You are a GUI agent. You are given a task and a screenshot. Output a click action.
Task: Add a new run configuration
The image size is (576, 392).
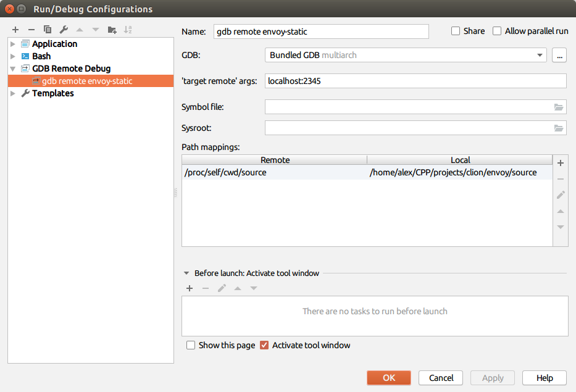coord(15,29)
